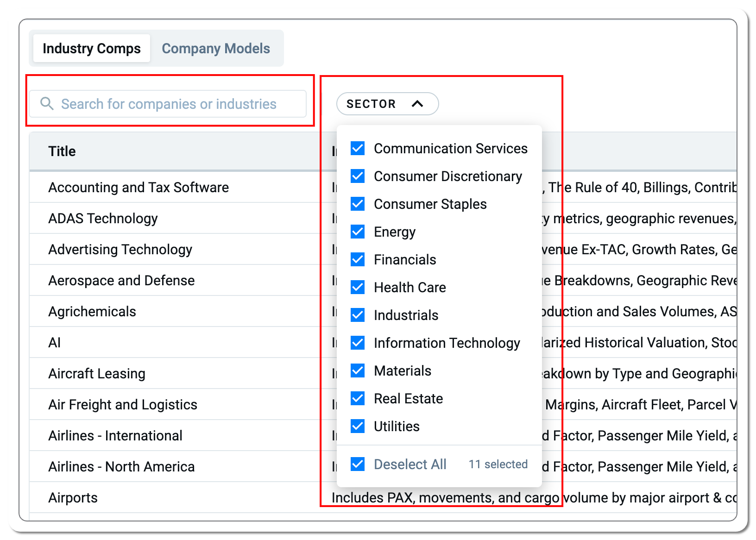Click the magnifying glass search icon

point(47,103)
